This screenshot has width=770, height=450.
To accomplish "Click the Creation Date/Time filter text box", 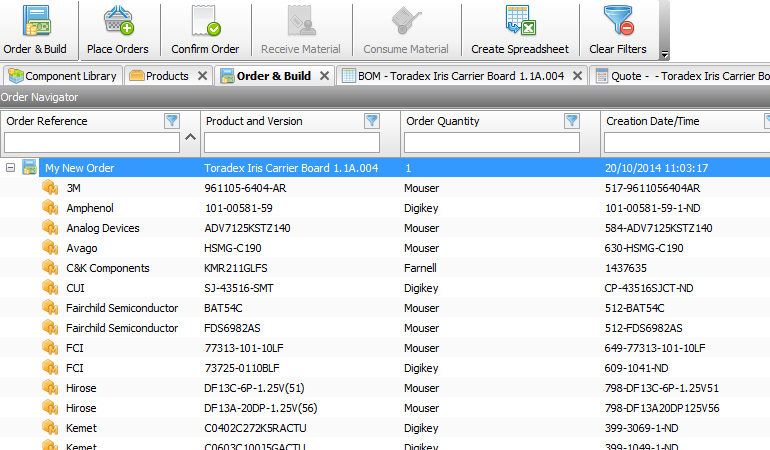I will pyautogui.click(x=687, y=143).
